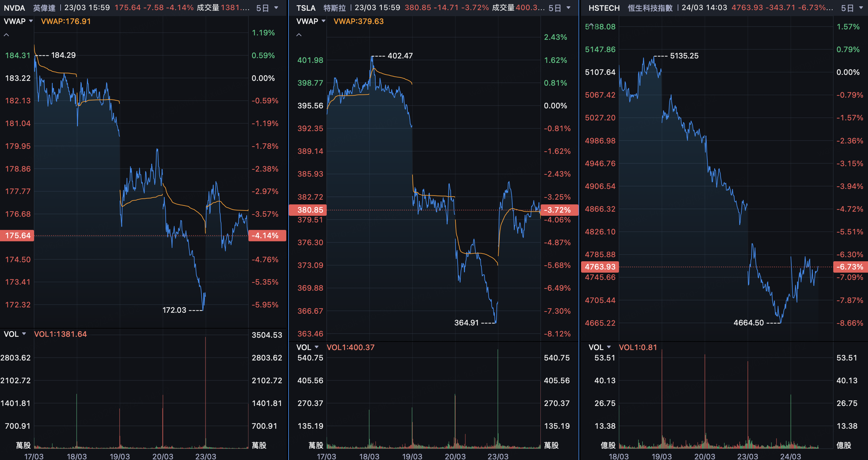Click the TSLA current price tag 380.85
The height and width of the screenshot is (460, 868).
[x=310, y=210]
